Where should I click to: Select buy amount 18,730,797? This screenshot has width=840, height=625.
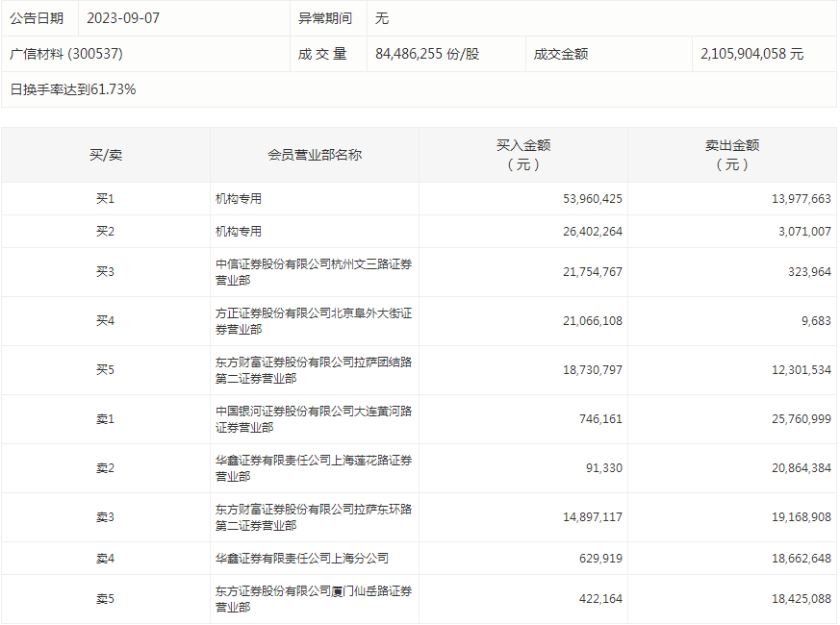(593, 370)
